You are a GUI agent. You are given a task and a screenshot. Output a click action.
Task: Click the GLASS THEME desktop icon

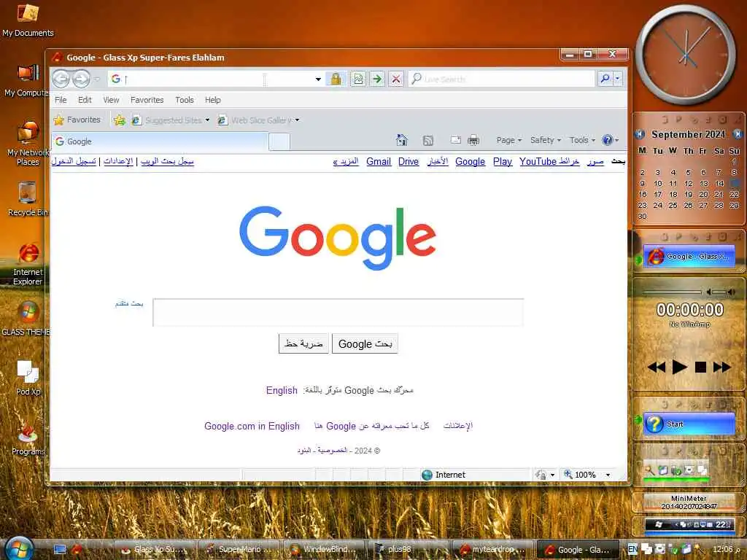point(27,318)
